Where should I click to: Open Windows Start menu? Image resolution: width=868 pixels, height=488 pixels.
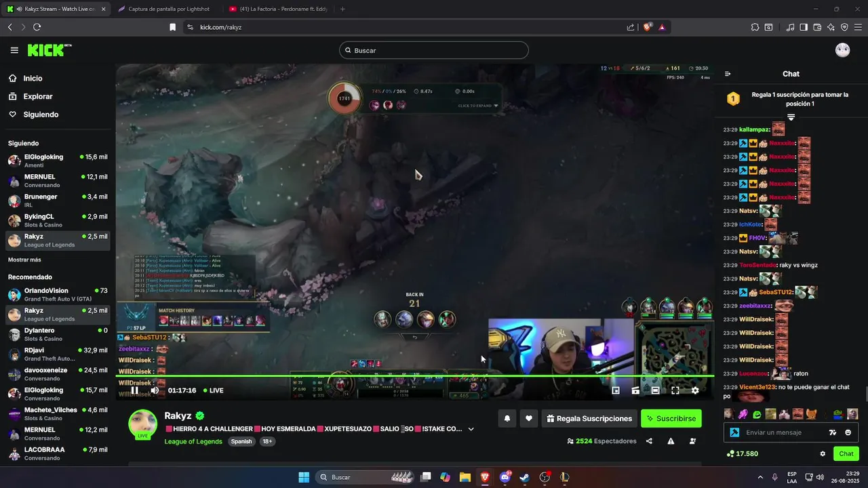(304, 477)
